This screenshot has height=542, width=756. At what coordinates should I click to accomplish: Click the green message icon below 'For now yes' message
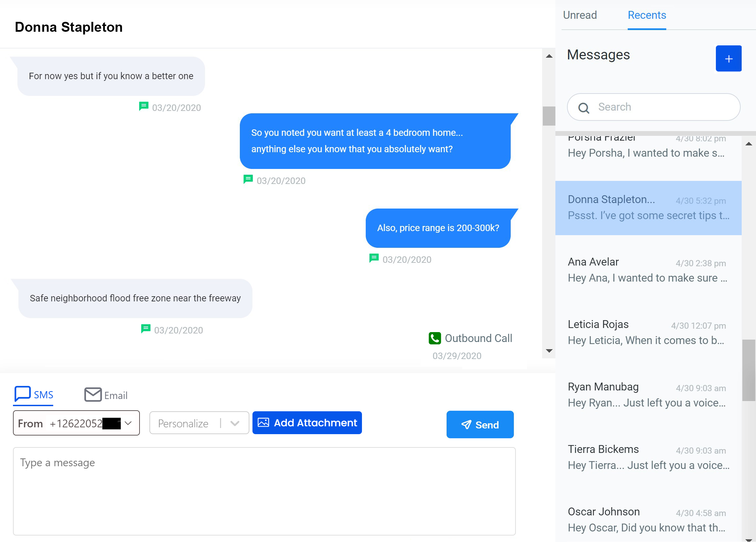(144, 106)
